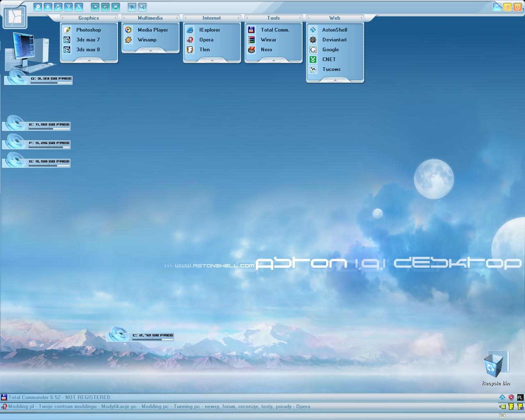Click the Deviantart shortcut icon
This screenshot has width=525, height=420.
tap(313, 40)
